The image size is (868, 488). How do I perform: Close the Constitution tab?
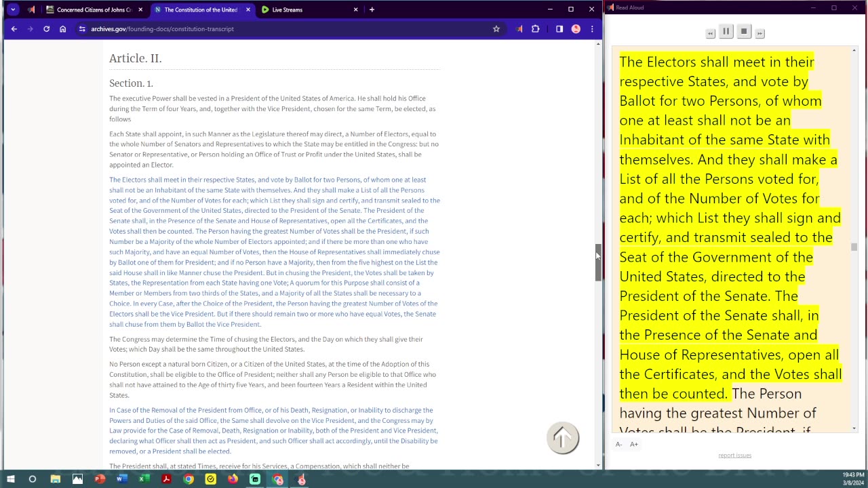click(248, 9)
